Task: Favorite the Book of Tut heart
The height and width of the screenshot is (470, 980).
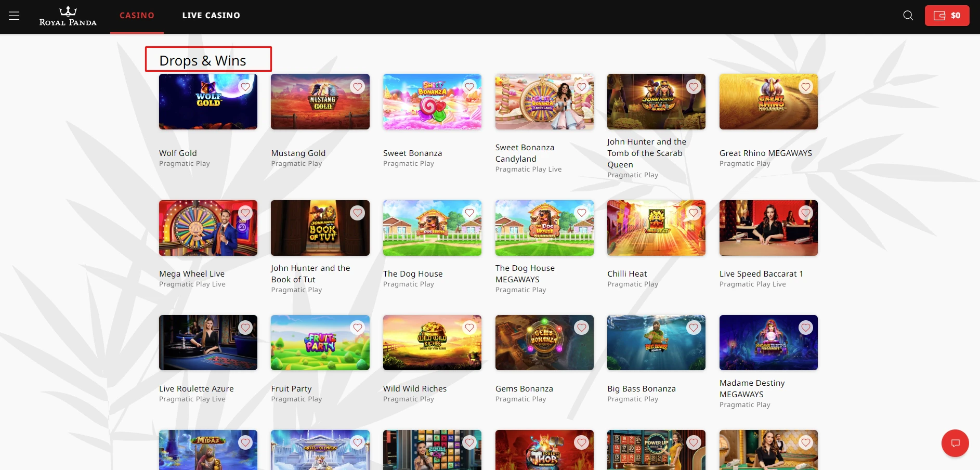Action: (x=357, y=213)
